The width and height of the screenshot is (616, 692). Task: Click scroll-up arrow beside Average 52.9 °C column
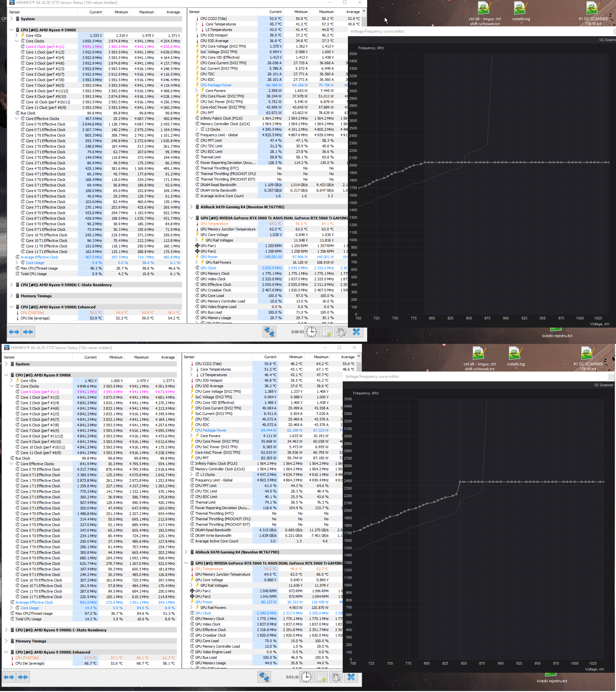pos(364,11)
